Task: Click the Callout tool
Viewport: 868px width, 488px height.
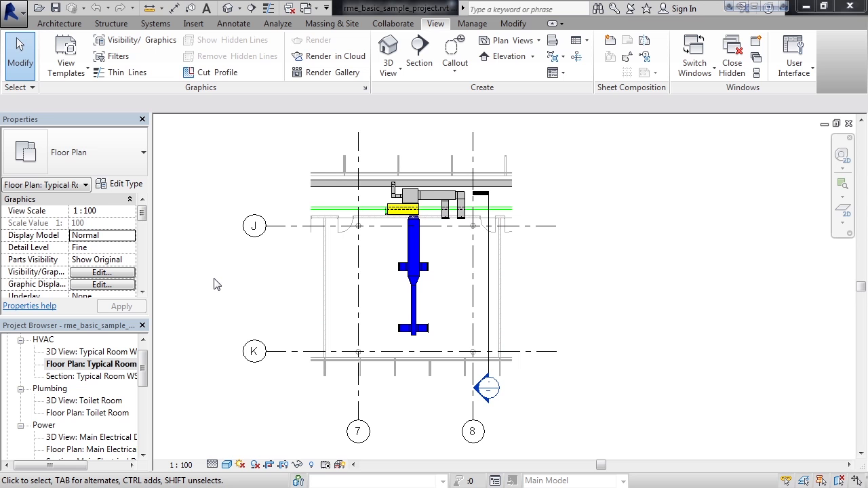Action: (x=455, y=52)
